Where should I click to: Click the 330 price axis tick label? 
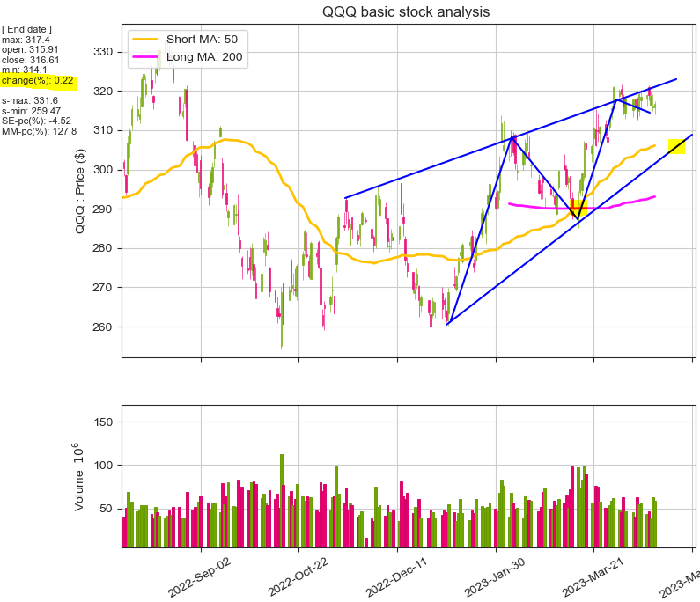click(x=103, y=52)
